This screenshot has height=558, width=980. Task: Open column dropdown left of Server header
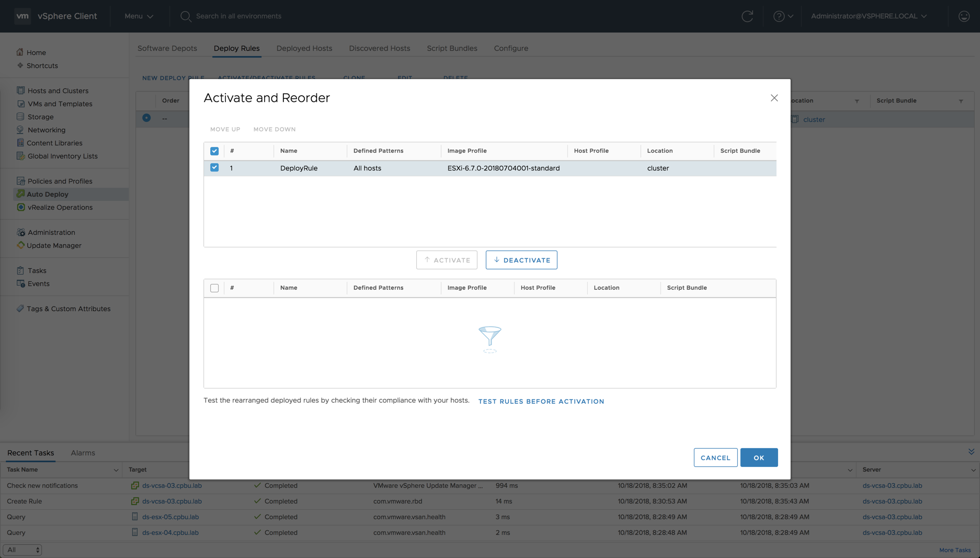(x=850, y=470)
